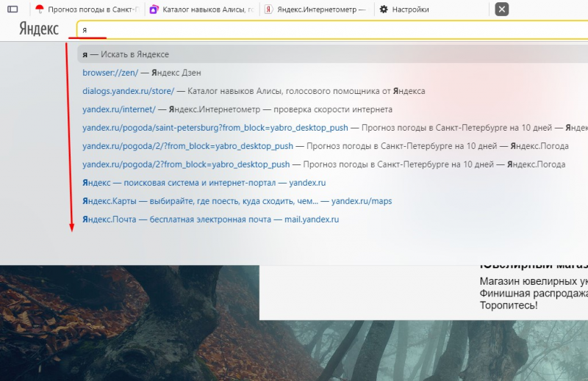Select the 'я — Искать в Яндексе' suggestion
588x381 pixels.
point(333,54)
